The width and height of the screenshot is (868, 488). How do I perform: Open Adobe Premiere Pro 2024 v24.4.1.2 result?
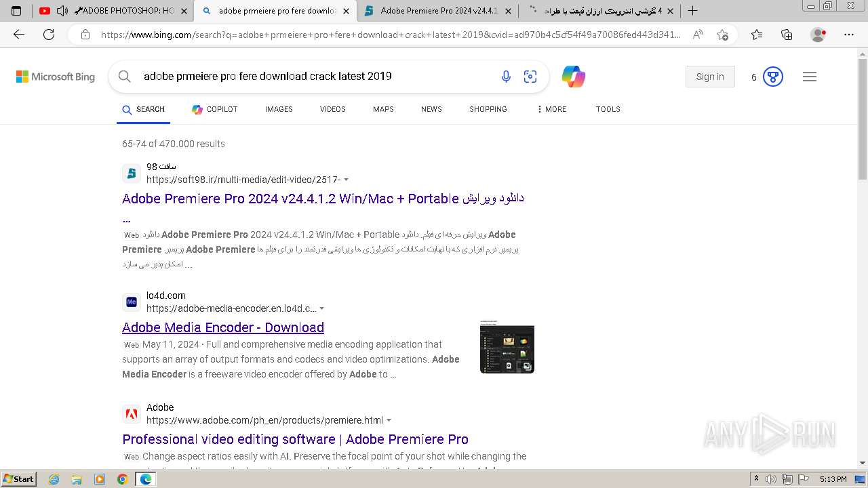[323, 199]
